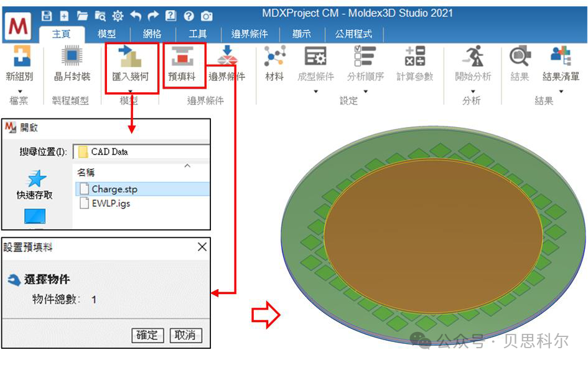
Task: Close the 設置預填料 dialog
Action: click(202, 247)
